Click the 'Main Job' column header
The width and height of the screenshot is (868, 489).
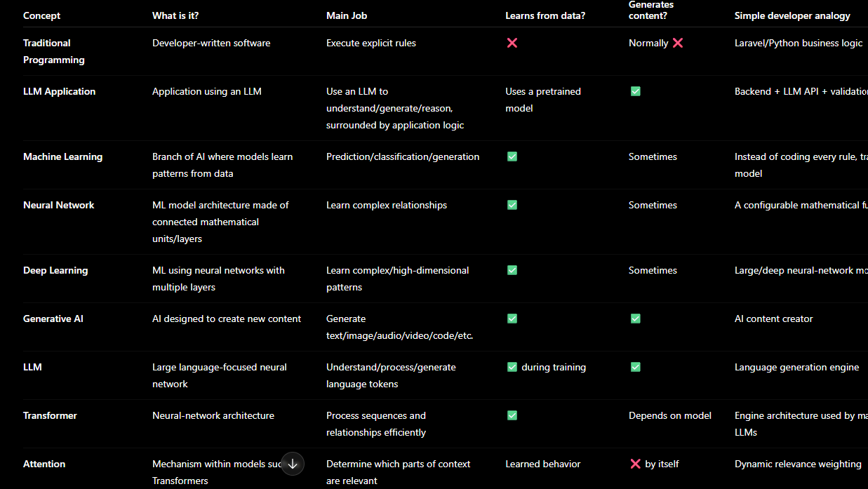coord(347,15)
